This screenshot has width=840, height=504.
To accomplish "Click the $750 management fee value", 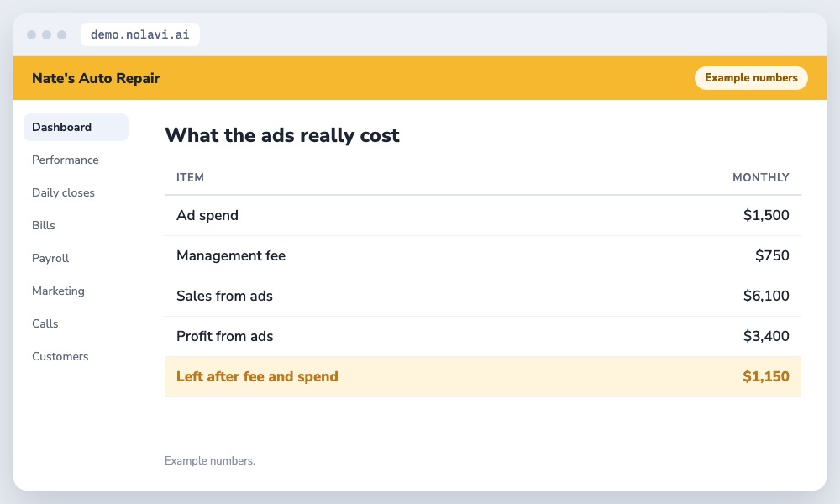I will tap(772, 255).
